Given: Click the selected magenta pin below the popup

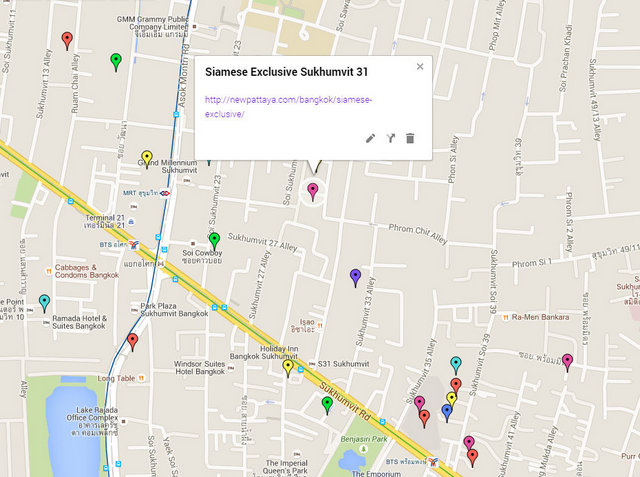Looking at the screenshot, I should coord(312,192).
